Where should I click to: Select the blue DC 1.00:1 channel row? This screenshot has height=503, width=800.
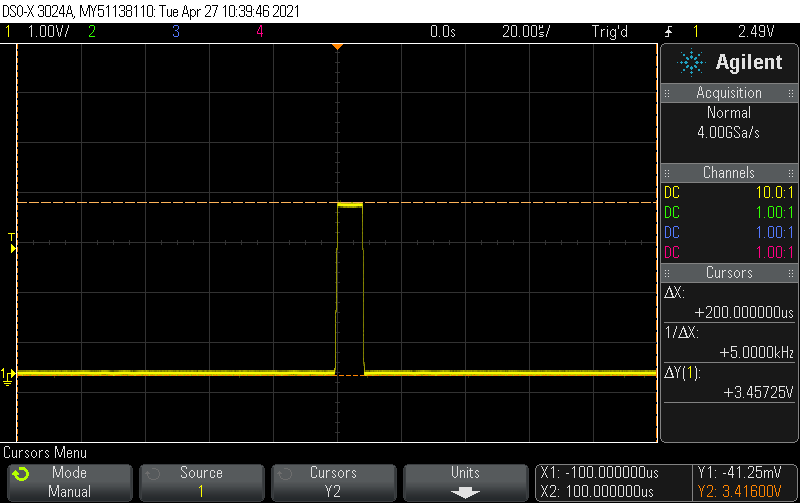pyautogui.click(x=729, y=233)
